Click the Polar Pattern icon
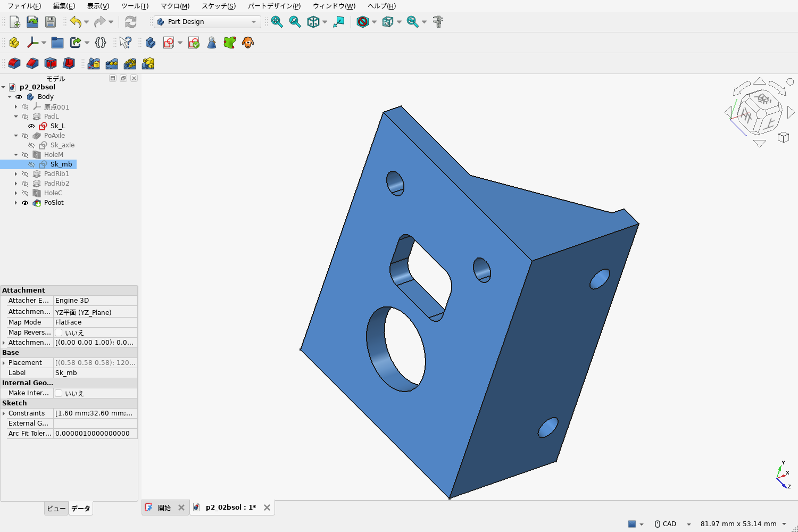Image resolution: width=798 pixels, height=532 pixels. coord(130,64)
